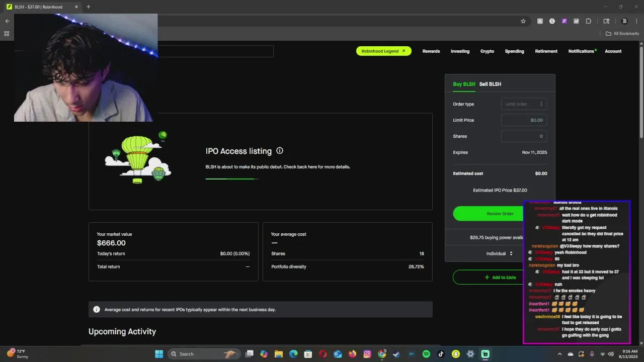Open the Windows Start menu

click(159, 354)
